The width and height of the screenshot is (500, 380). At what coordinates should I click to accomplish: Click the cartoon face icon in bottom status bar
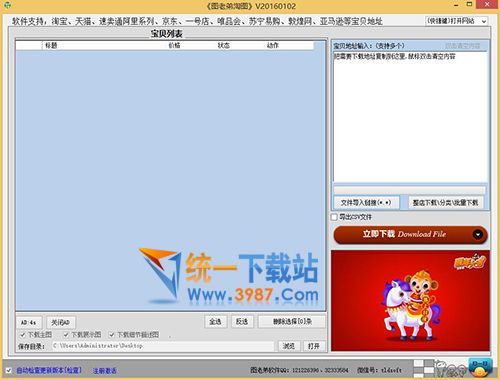450,368
